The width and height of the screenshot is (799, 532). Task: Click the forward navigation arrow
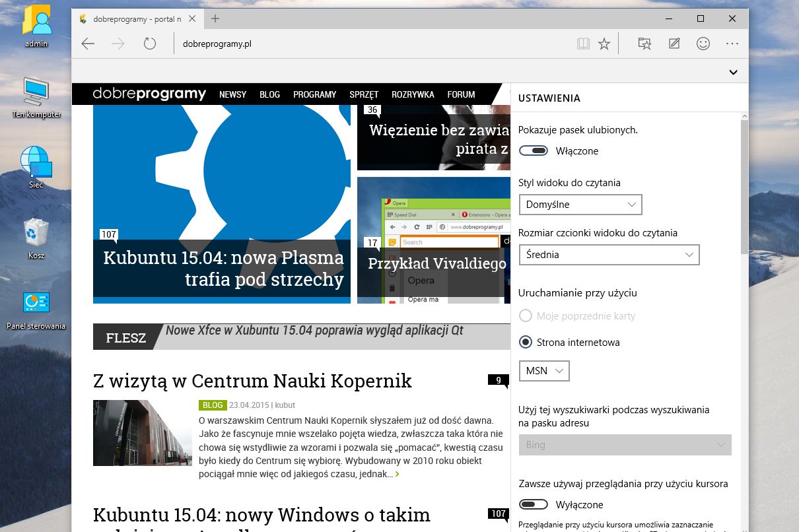(x=118, y=44)
